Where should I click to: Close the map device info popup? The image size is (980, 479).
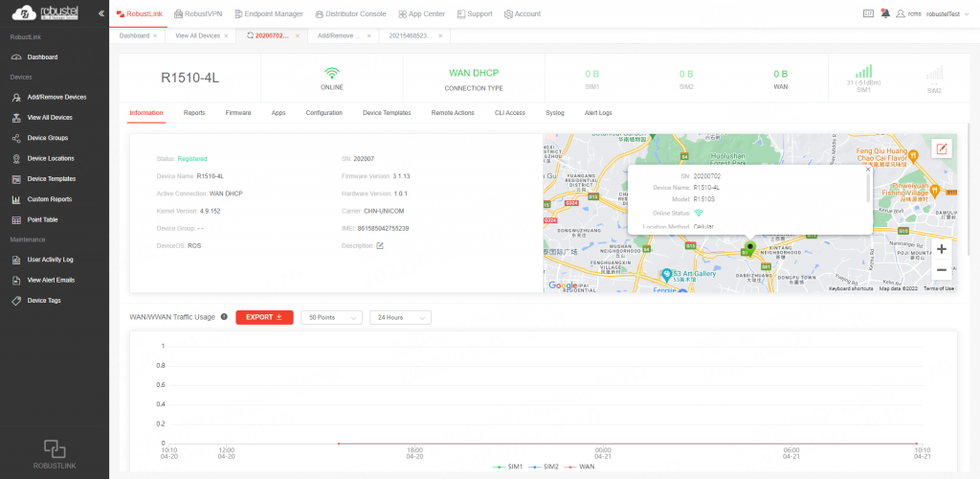867,169
